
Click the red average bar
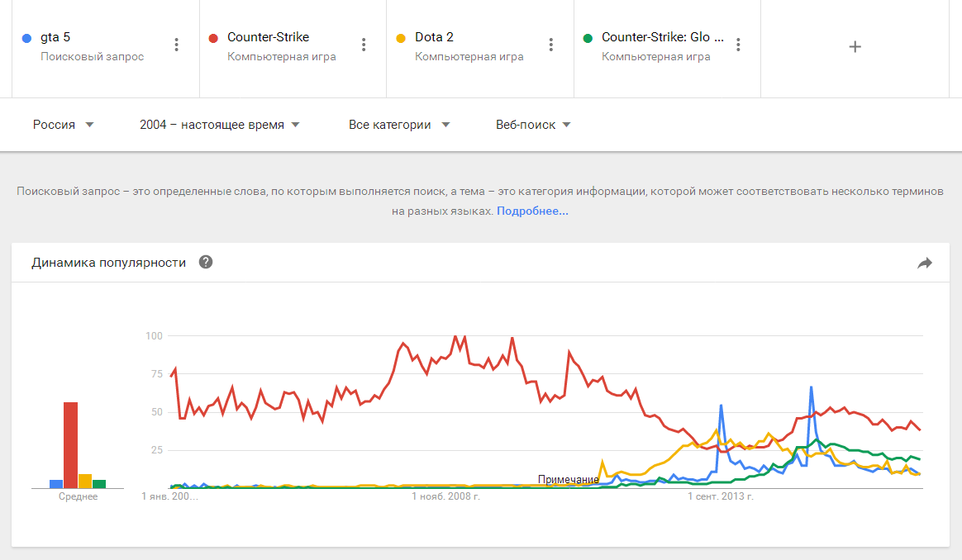point(71,444)
